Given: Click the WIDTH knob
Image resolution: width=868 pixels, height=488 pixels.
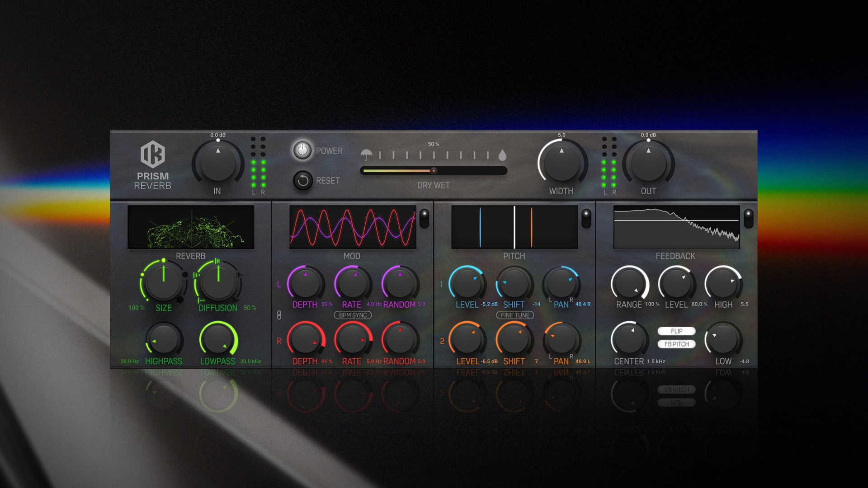Looking at the screenshot, I should [x=561, y=163].
